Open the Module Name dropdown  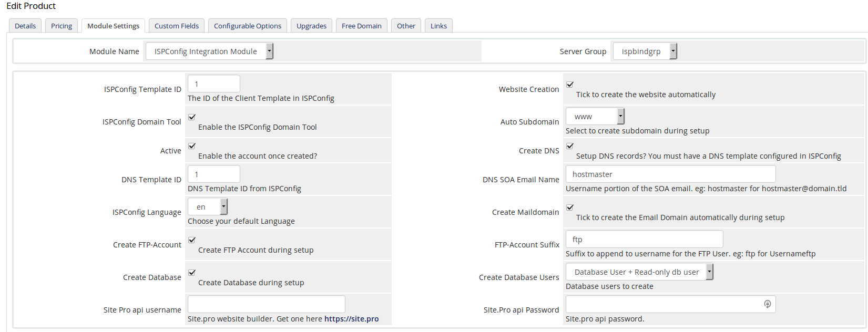209,51
